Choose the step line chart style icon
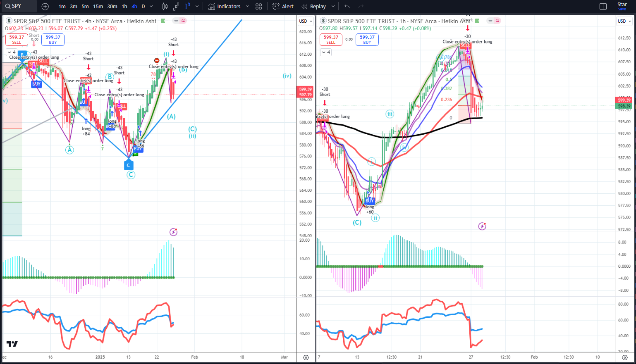The height and width of the screenshot is (364, 636). pyautogui.click(x=176, y=6)
